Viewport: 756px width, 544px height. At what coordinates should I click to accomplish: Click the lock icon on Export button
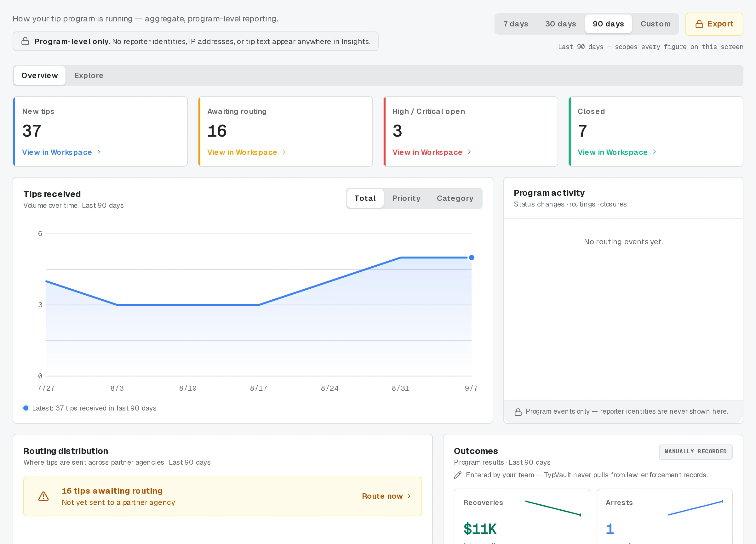699,24
